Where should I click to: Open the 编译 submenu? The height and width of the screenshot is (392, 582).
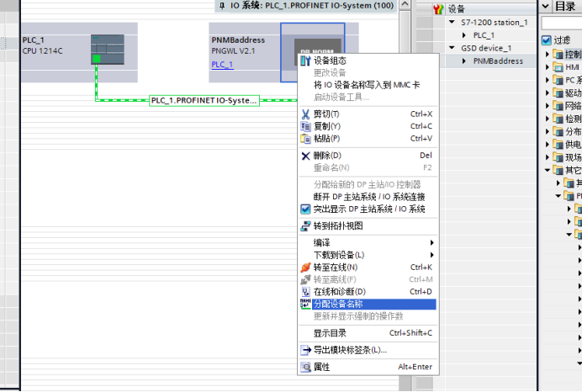pyautogui.click(x=368, y=243)
